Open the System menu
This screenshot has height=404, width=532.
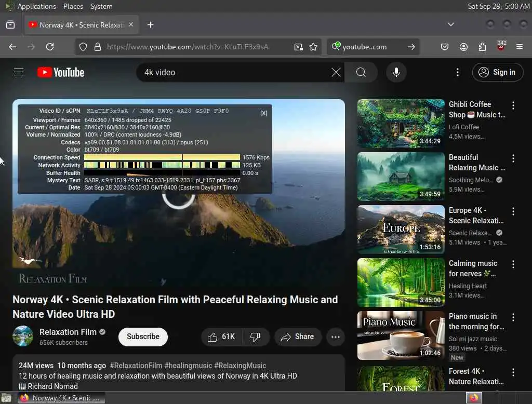(101, 6)
